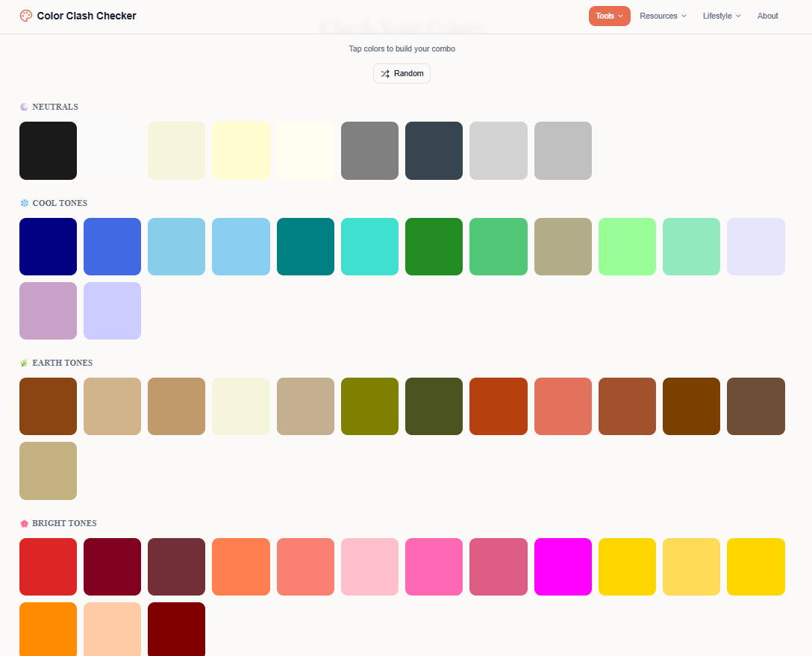Pick the magenta swatch
Screen dimensions: 812x656
point(563,566)
